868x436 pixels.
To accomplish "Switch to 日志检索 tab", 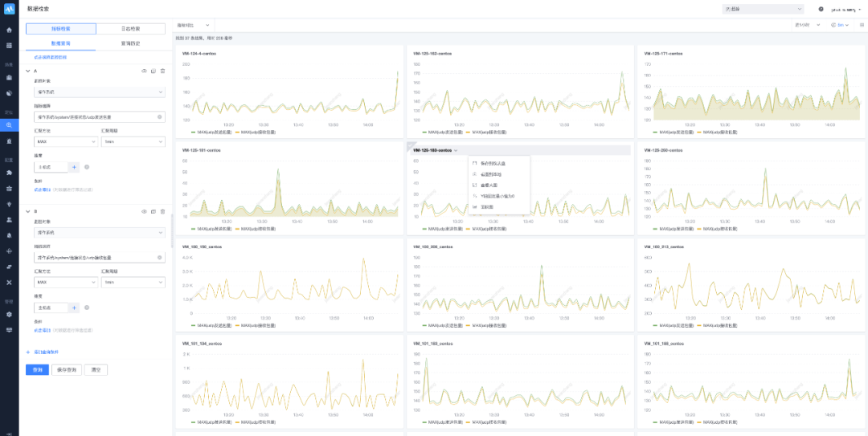I will [131, 29].
